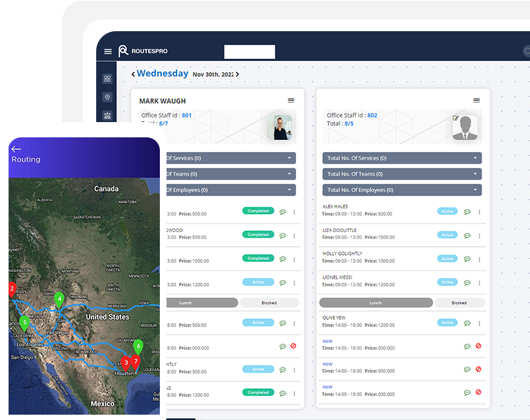Viewport: 530px width, 420px height.
Task: Open the three-dot options for Liza Doolittle
Action: [x=480, y=235]
